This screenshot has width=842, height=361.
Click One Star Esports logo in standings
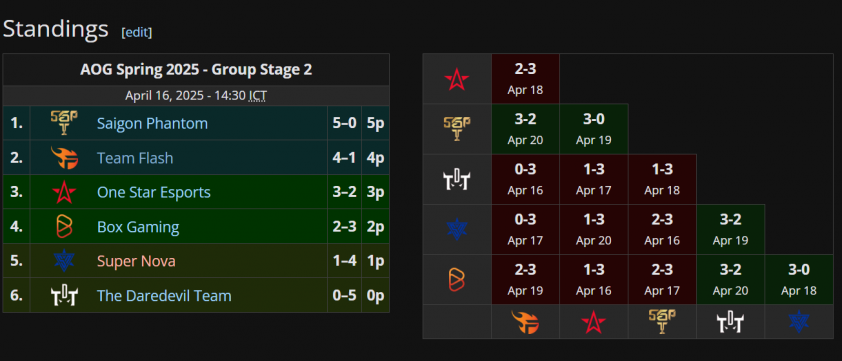coord(64,192)
